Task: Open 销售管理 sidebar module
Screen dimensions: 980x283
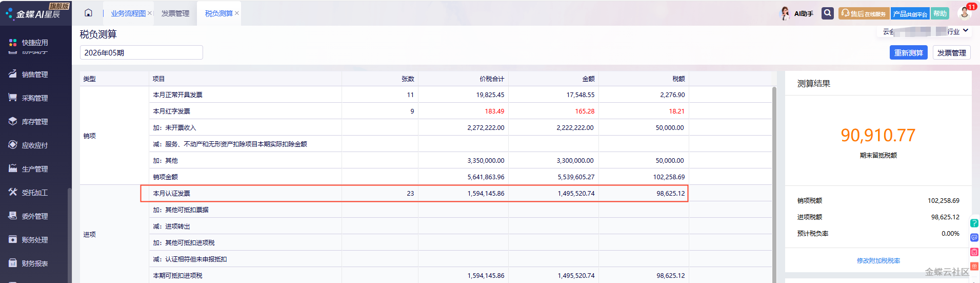Action: coord(34,74)
